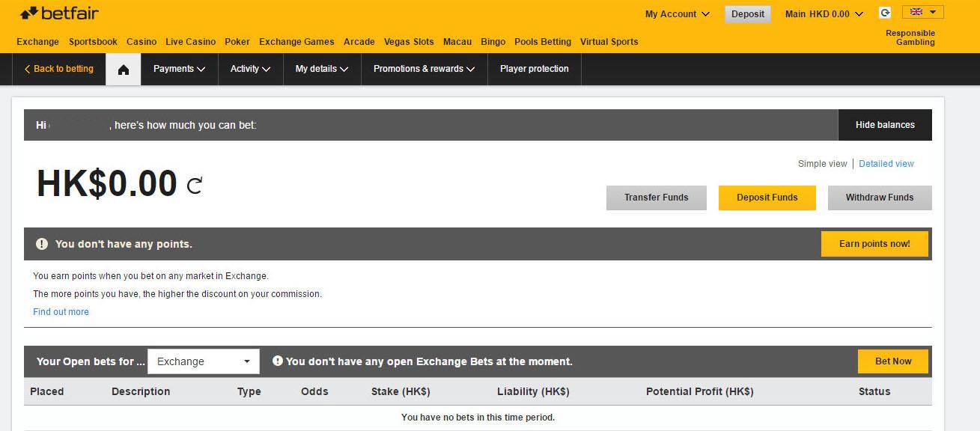Open the Promotions & rewards menu
The height and width of the screenshot is (431, 980).
pos(424,69)
